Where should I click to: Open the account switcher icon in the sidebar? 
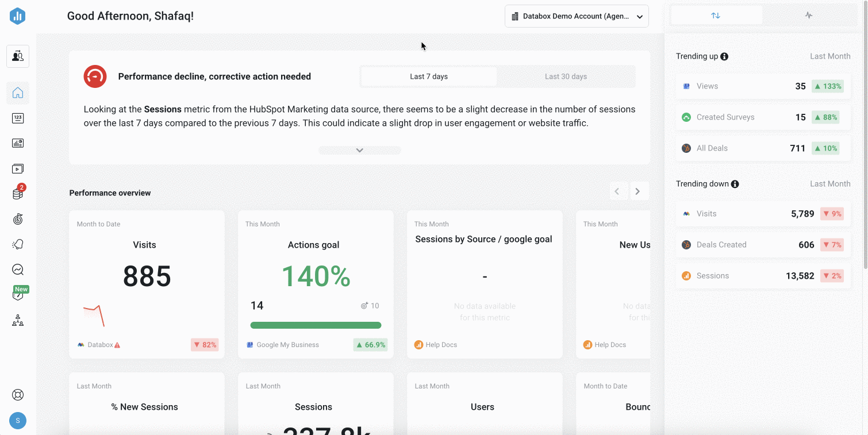[18, 56]
